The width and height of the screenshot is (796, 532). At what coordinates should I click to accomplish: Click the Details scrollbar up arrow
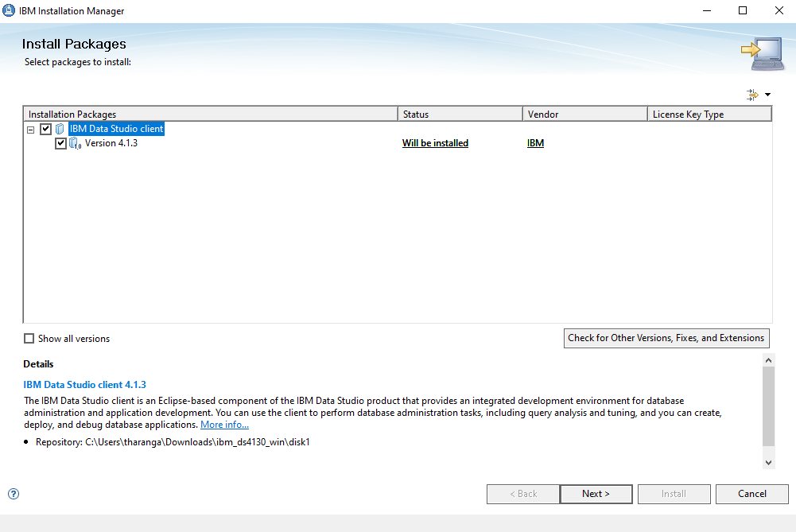tap(769, 360)
